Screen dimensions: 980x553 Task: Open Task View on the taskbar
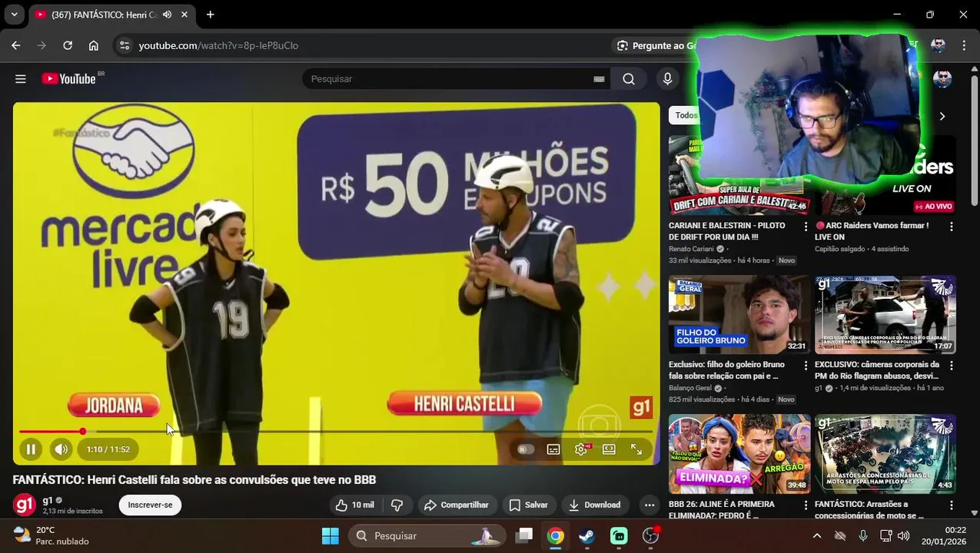click(524, 535)
